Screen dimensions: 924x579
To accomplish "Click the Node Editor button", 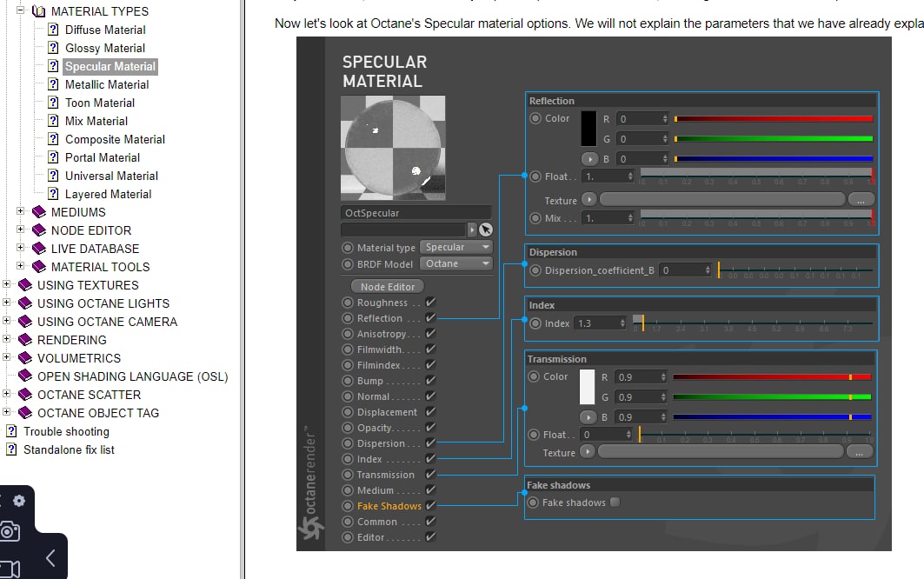I will (x=388, y=287).
